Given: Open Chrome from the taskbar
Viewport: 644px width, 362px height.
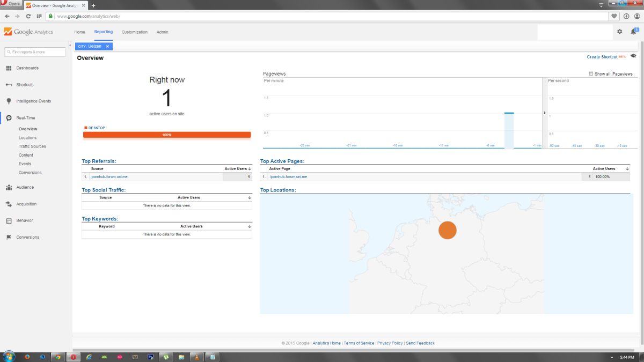Looking at the screenshot, I should point(58,357).
